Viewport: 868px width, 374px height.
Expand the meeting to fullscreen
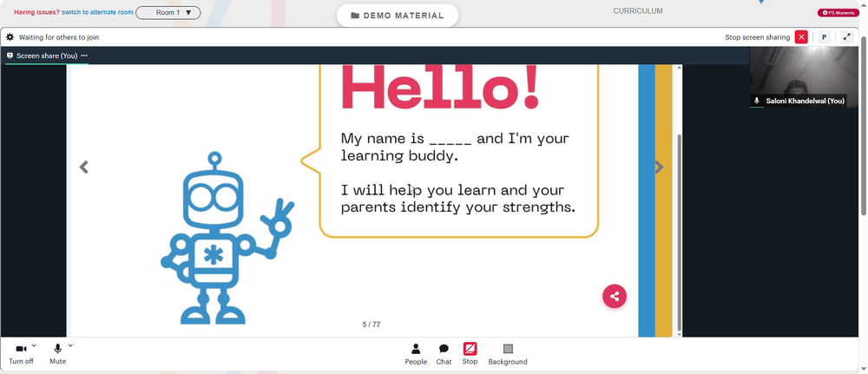point(846,37)
